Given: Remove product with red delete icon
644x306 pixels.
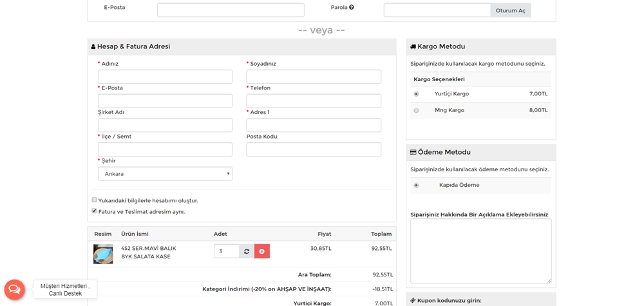Looking at the screenshot, I should [262, 251].
